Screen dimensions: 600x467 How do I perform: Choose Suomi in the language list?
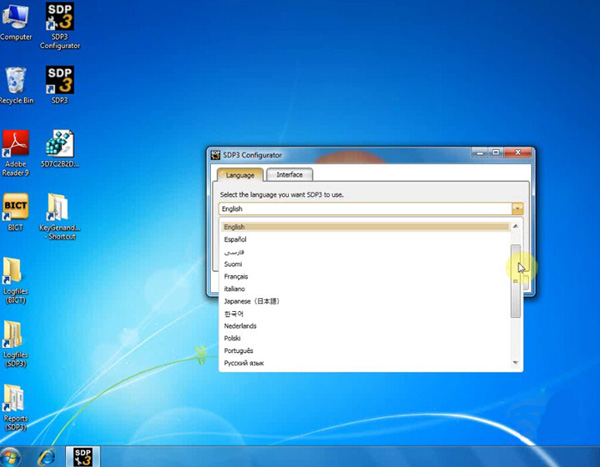[365, 264]
